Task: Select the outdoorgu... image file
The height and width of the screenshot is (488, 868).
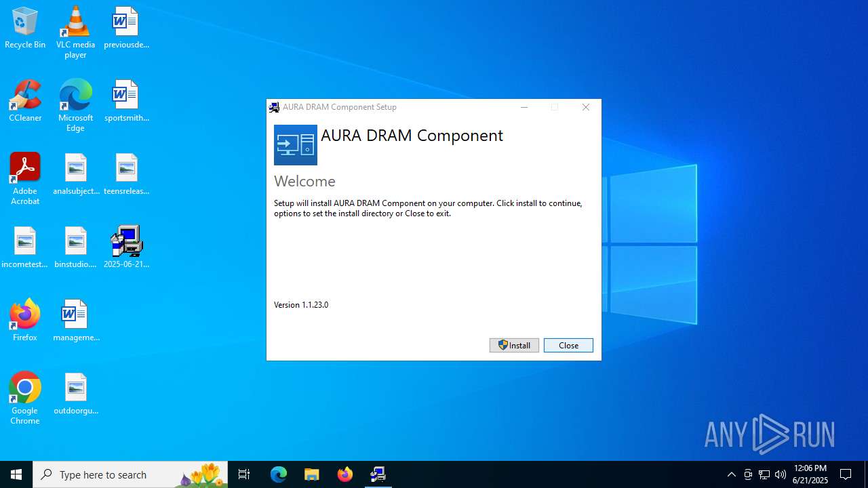Action: click(x=75, y=394)
